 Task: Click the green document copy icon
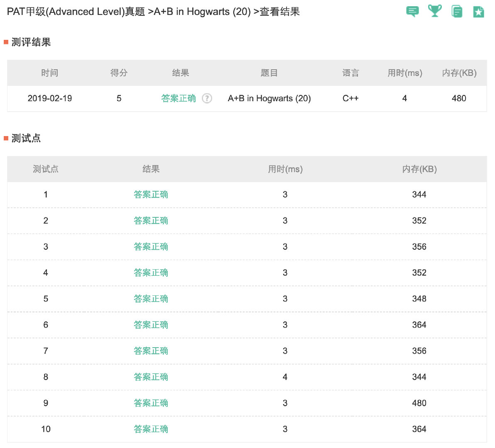tap(457, 11)
